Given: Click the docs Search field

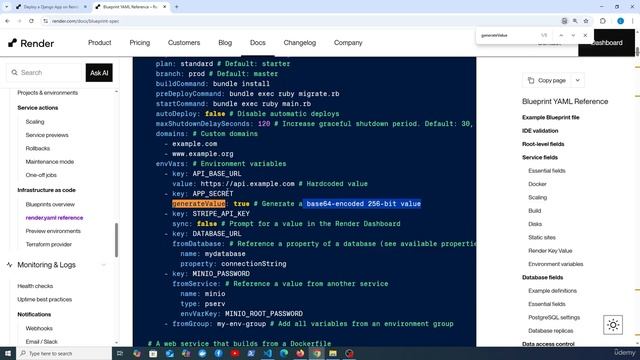Looking at the screenshot, I should (44, 73).
